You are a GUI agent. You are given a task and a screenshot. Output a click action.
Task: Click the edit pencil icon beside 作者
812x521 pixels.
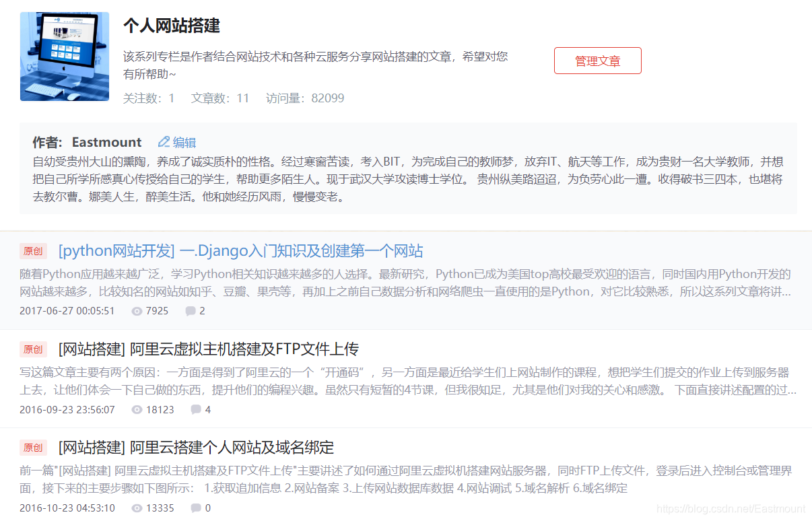point(163,142)
